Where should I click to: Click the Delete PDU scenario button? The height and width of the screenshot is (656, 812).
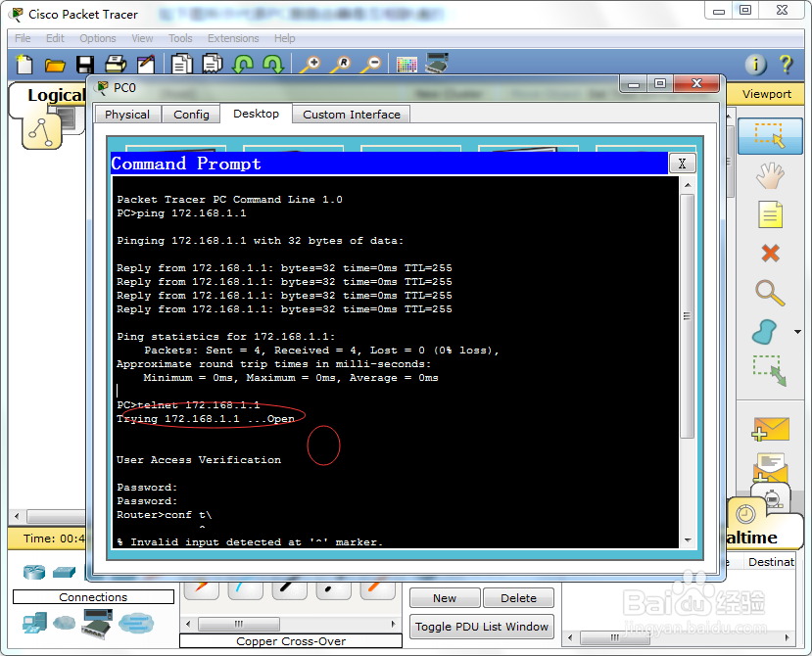tap(518, 598)
